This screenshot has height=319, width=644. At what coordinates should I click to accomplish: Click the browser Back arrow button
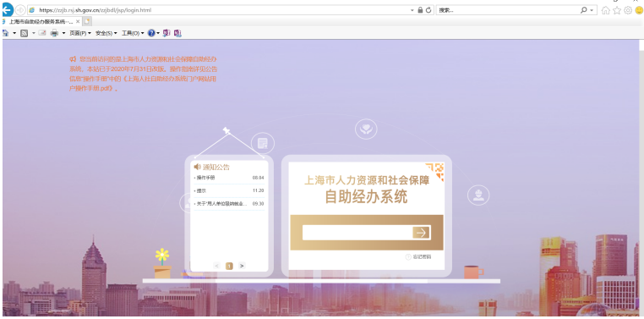coord(8,9)
